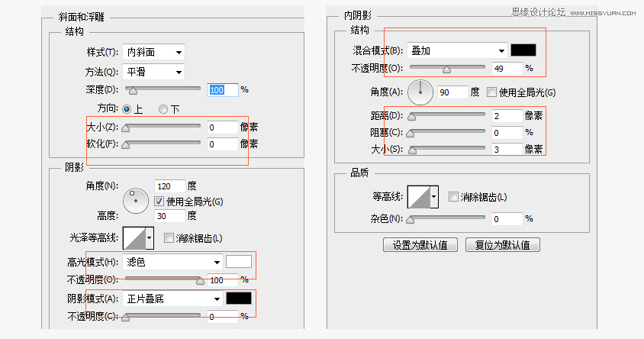Click the inner shadow angle dial
Screen dimensions: 644x339
[x=420, y=92]
